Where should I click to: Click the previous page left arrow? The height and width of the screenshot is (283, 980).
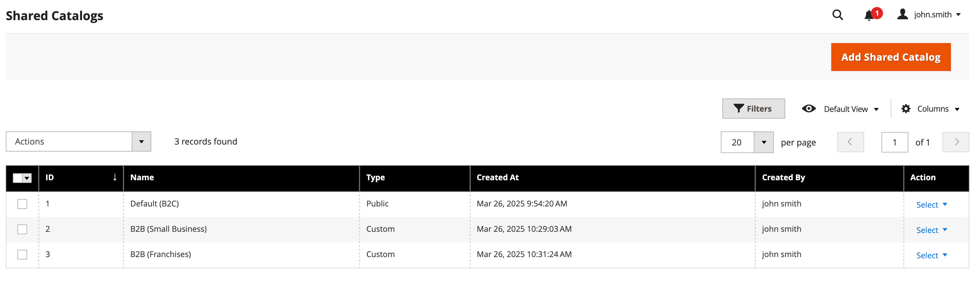pos(851,142)
